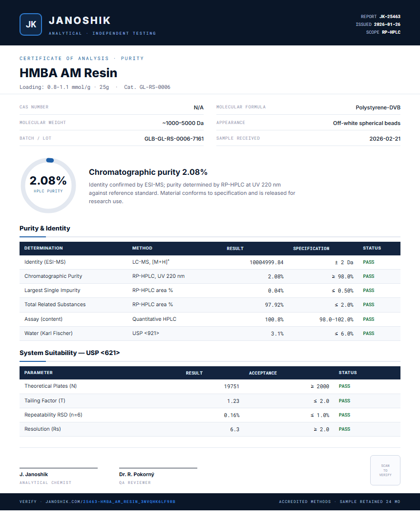Click the JK logo badge
Viewport: 420px width, 524px height.
[31, 24]
